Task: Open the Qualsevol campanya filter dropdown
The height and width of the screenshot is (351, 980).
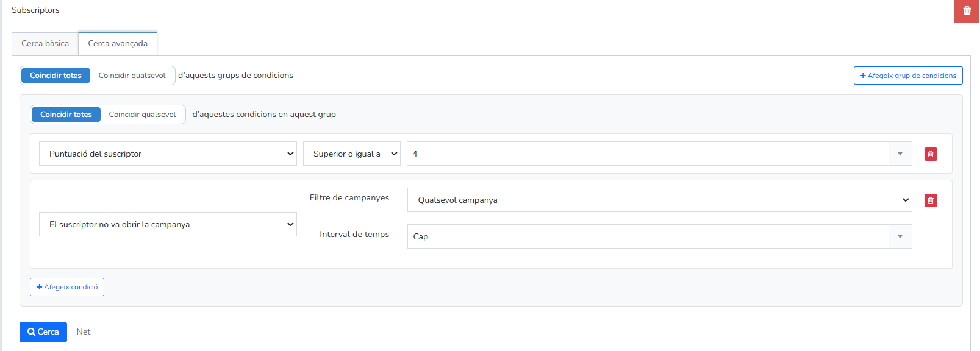Action: [x=660, y=200]
